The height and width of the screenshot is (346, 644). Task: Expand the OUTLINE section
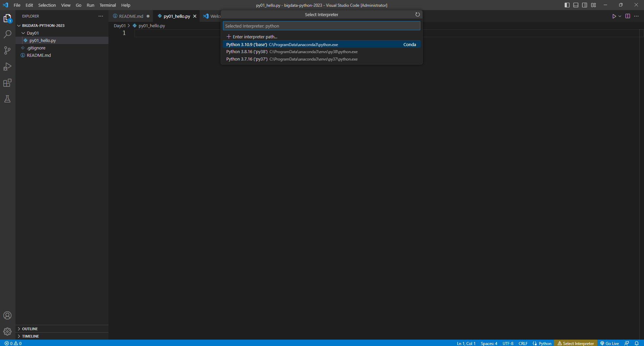[62, 329]
